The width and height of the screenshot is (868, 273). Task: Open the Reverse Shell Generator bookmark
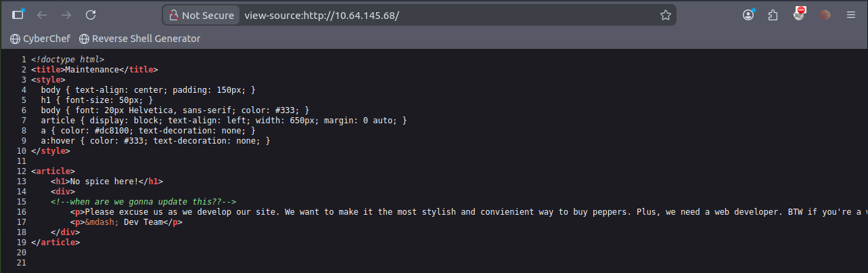click(x=139, y=39)
